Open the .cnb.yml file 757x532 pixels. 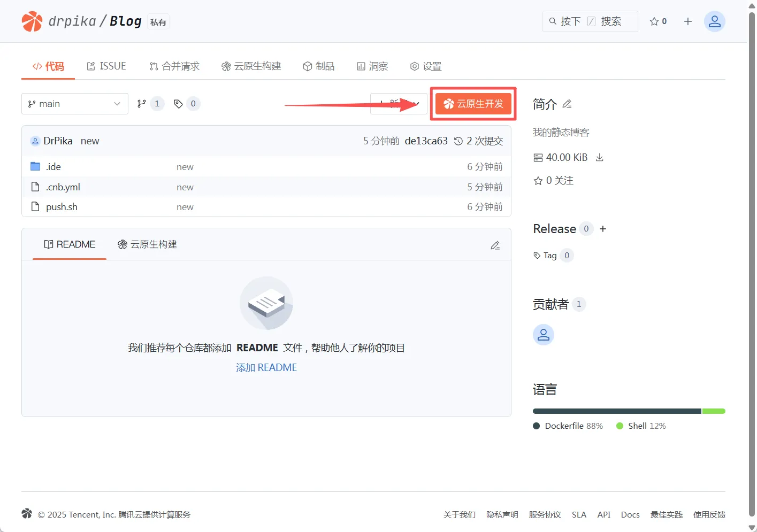[x=63, y=187]
